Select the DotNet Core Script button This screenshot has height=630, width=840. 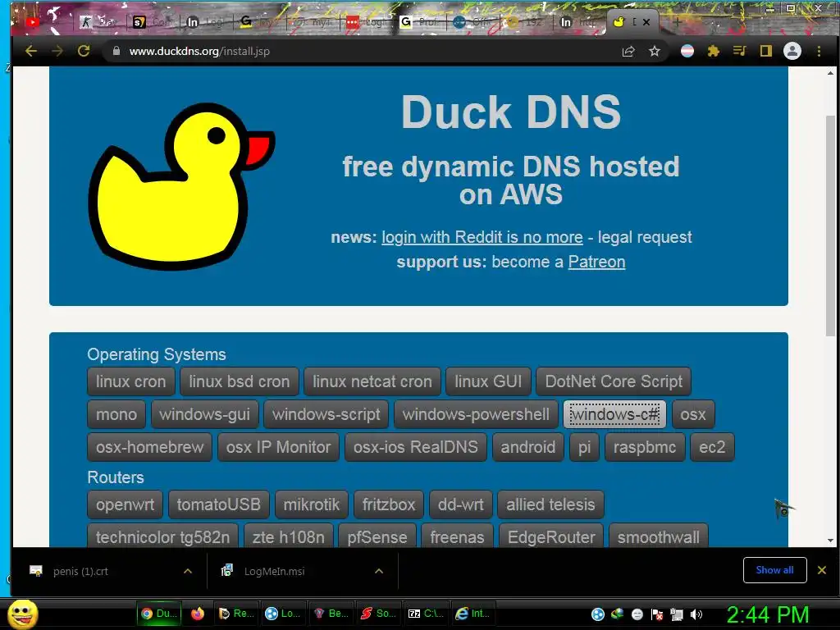pos(614,381)
